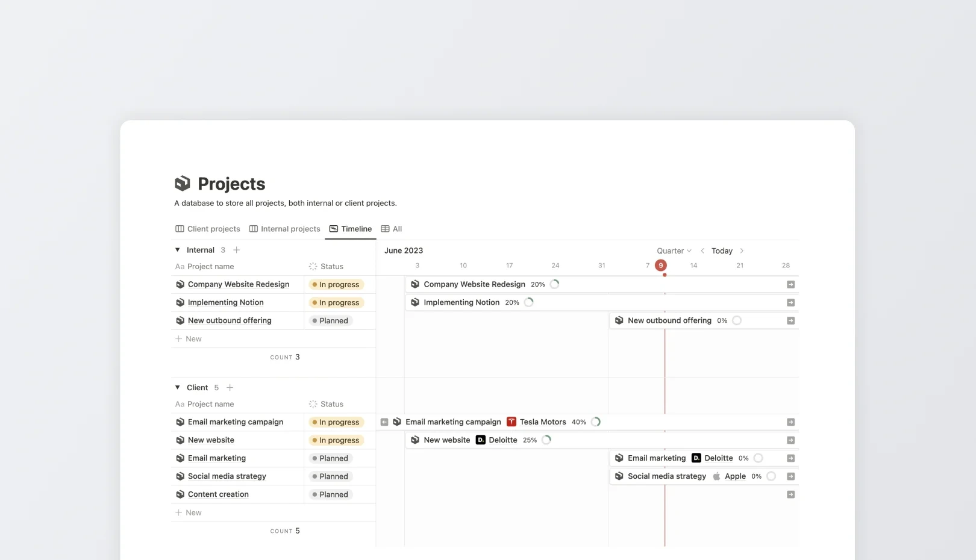Collapse the Client group triangle
Viewport: 976px width, 560px height.
[x=178, y=388]
